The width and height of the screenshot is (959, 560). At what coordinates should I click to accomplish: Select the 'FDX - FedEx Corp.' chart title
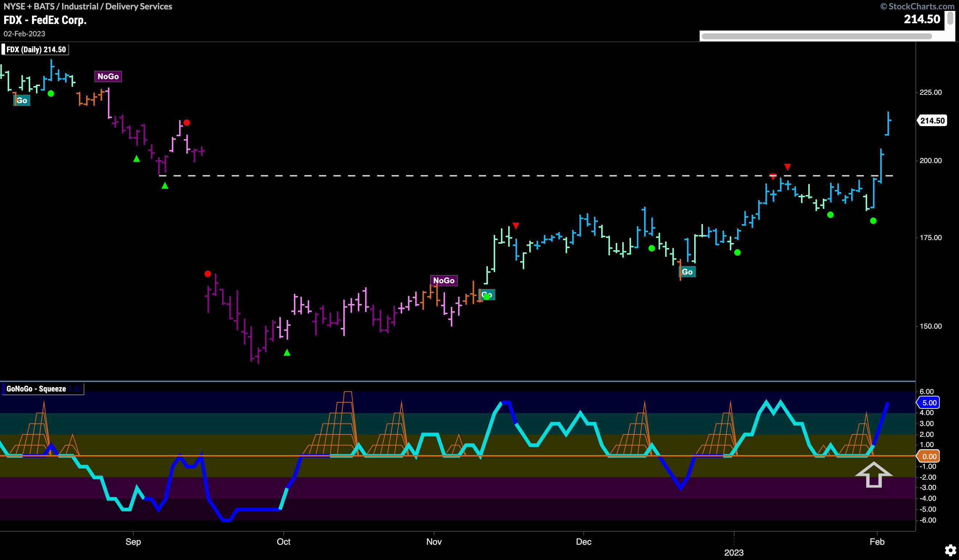[x=45, y=20]
